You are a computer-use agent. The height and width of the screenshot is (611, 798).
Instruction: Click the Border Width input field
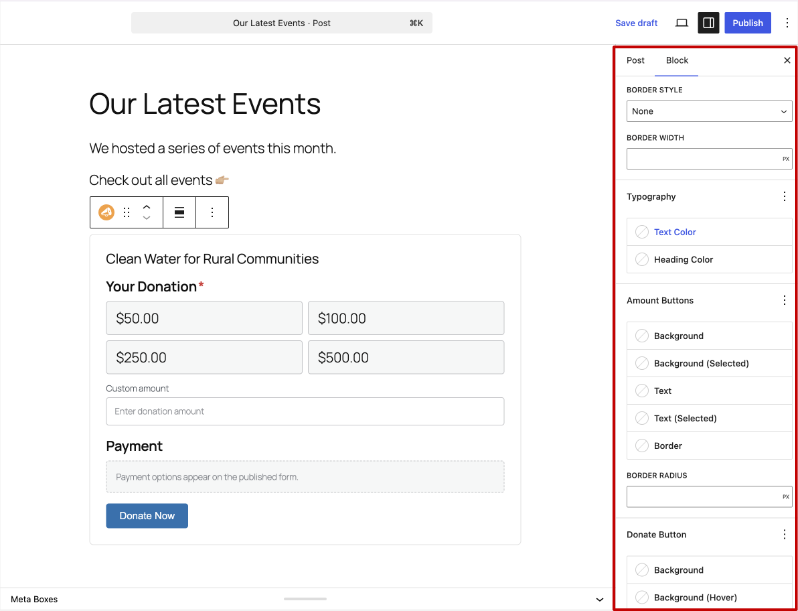[x=709, y=159]
